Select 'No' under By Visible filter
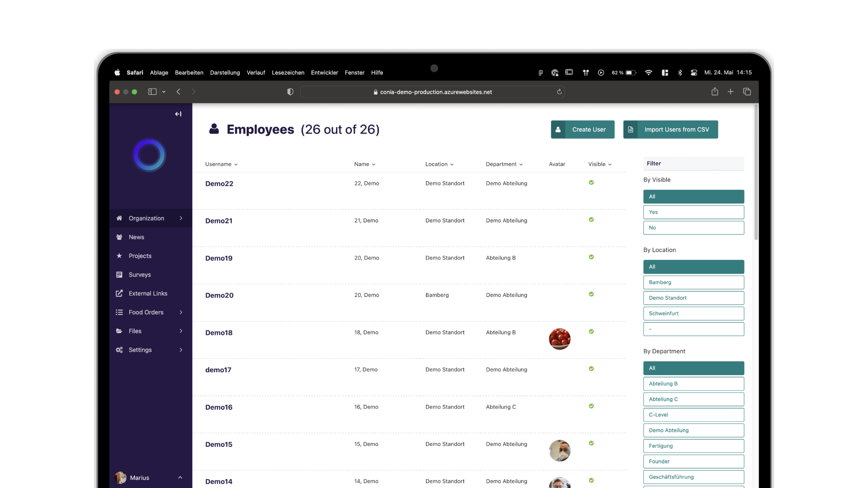 point(693,228)
